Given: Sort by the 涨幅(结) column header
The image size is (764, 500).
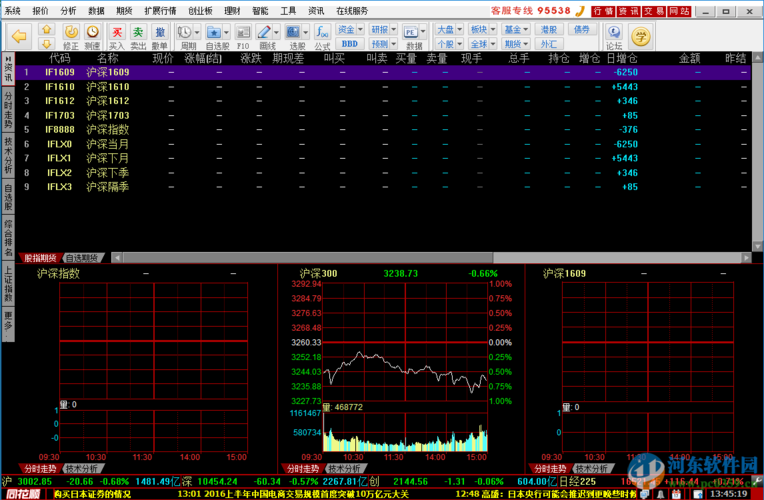Looking at the screenshot, I should 203,58.
